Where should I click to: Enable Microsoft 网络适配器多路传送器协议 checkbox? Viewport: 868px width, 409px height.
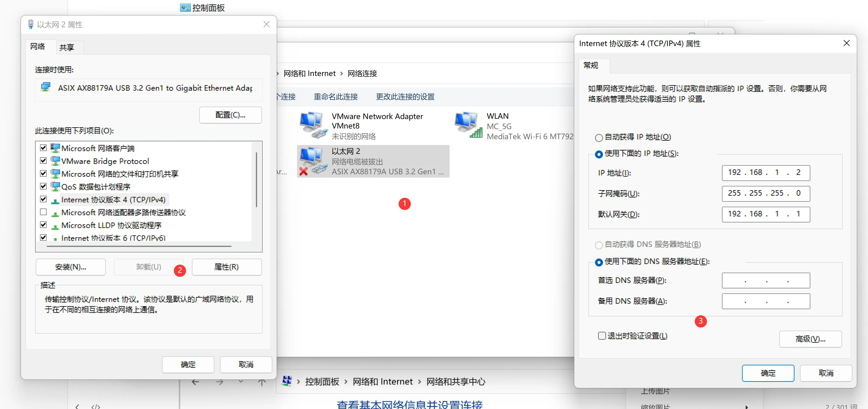[x=43, y=212]
